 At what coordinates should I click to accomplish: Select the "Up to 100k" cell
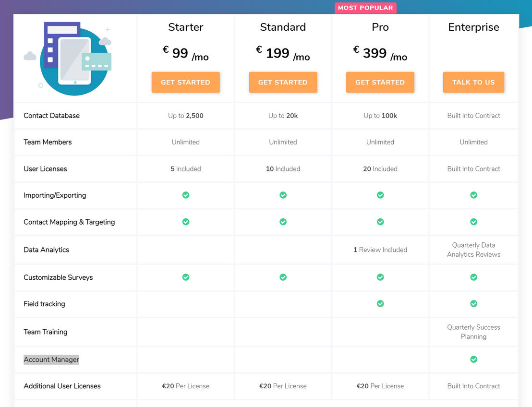pyautogui.click(x=380, y=116)
